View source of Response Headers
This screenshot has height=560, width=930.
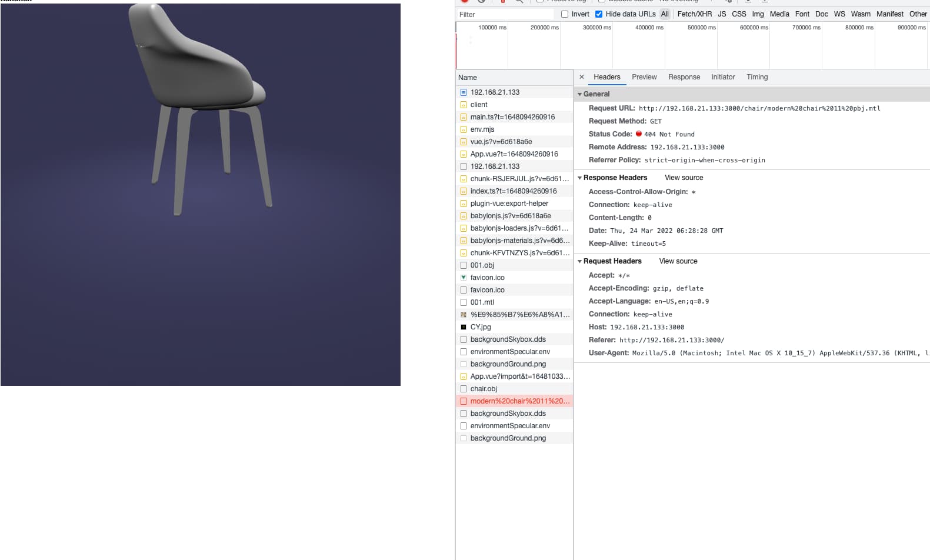click(684, 178)
